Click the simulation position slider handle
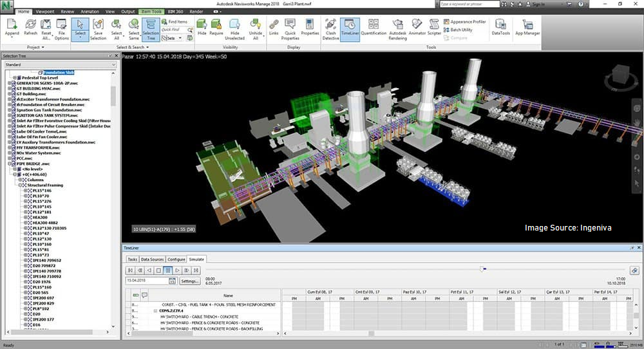The image size is (644, 349). [482, 269]
